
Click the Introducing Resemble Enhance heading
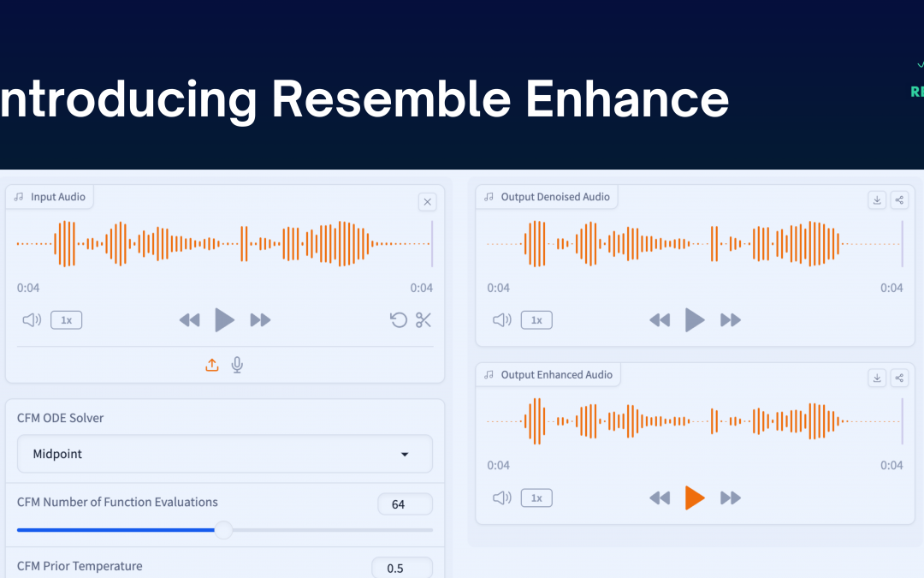pos(364,99)
